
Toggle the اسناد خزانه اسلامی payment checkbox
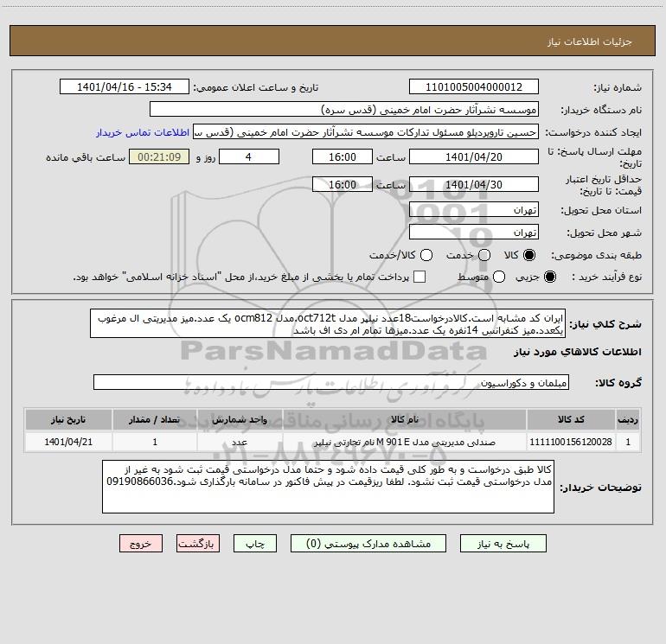click(419, 277)
